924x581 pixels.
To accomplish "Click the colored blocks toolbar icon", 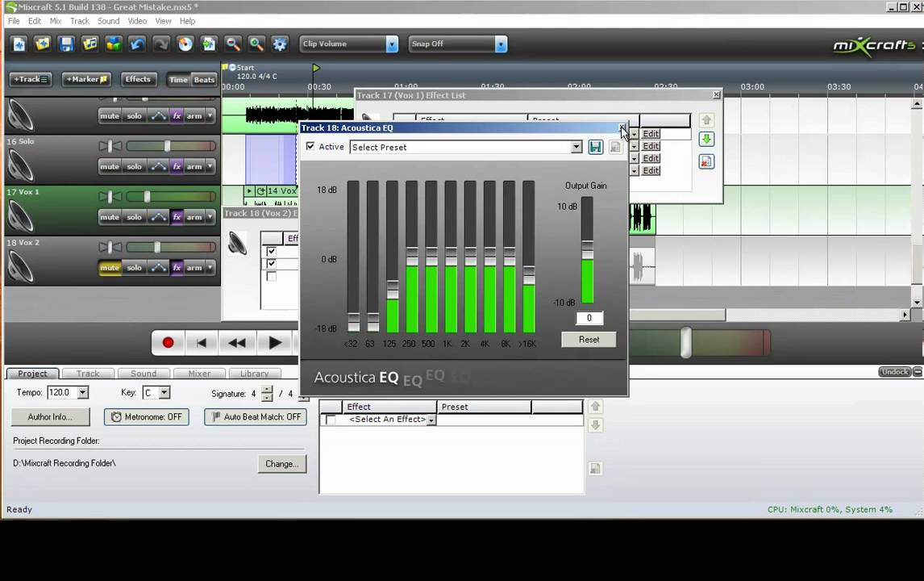I will [x=114, y=44].
